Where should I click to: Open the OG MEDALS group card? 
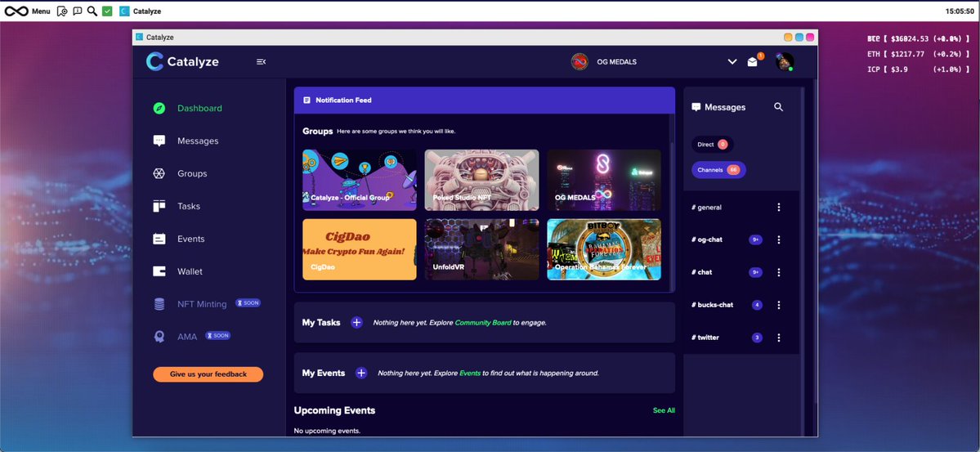point(604,180)
